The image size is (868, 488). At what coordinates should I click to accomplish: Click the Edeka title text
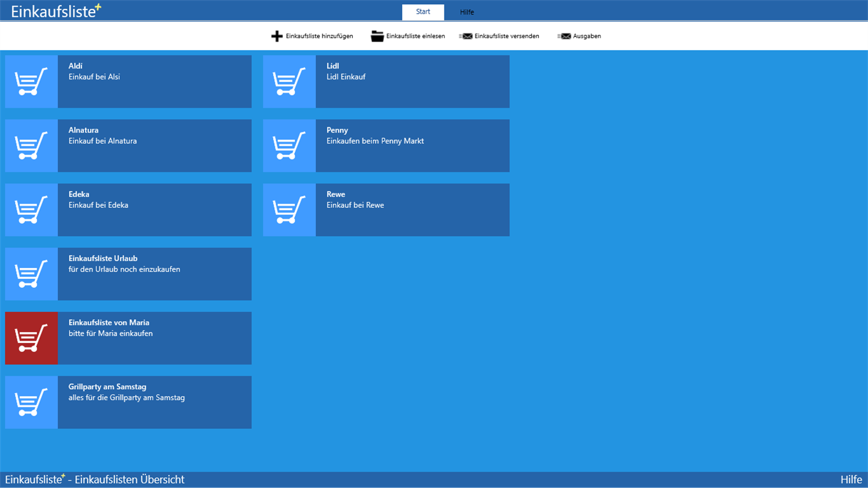pos(79,194)
